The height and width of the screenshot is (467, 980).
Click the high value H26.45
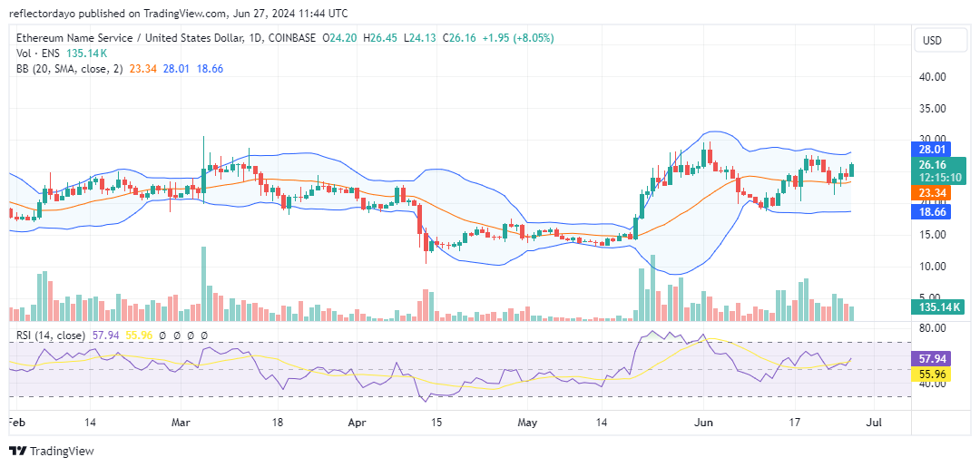380,38
